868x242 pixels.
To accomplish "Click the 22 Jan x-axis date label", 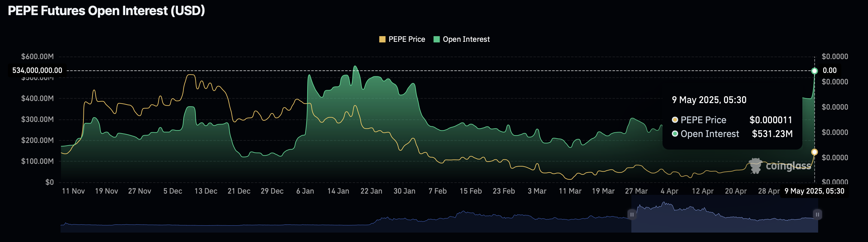I will click(371, 191).
